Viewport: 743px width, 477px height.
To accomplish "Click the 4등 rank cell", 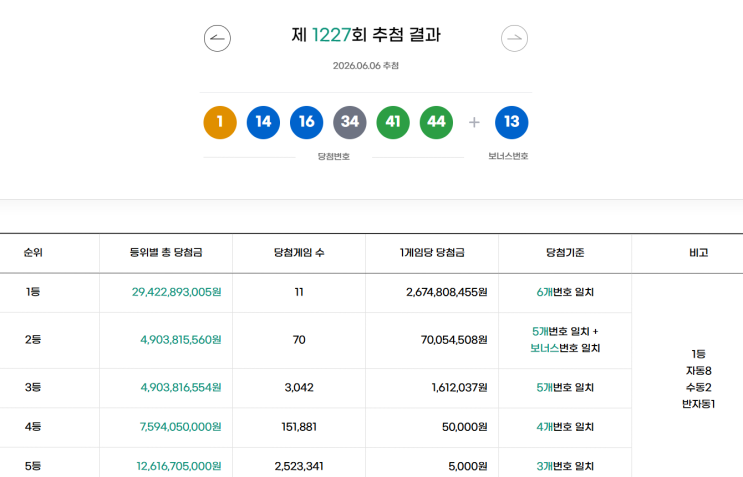I will 33,427.
